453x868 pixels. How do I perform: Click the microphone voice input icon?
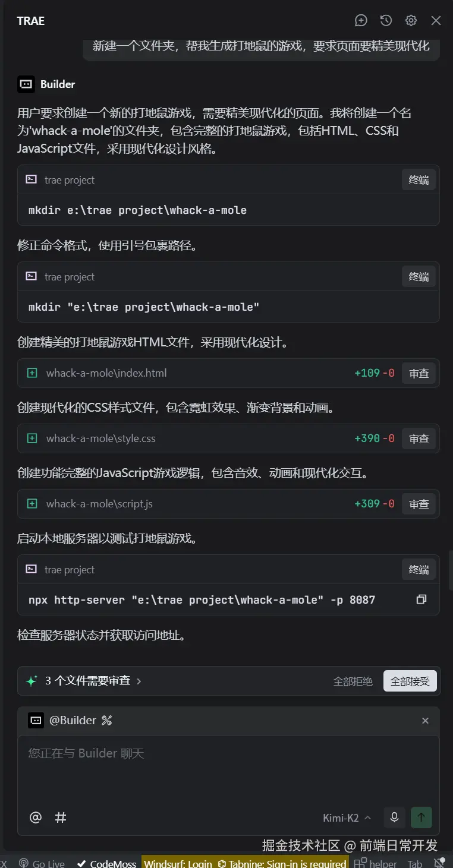tap(394, 818)
